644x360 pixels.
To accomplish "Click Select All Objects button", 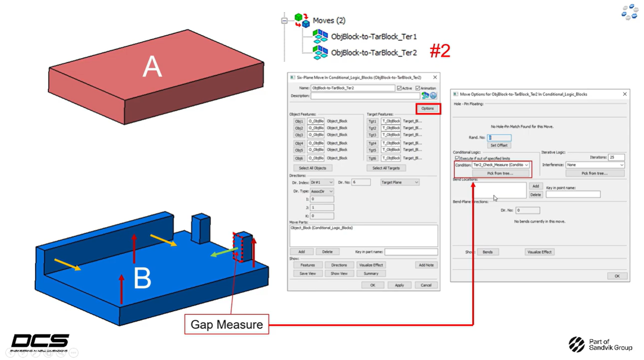I will 312,168.
